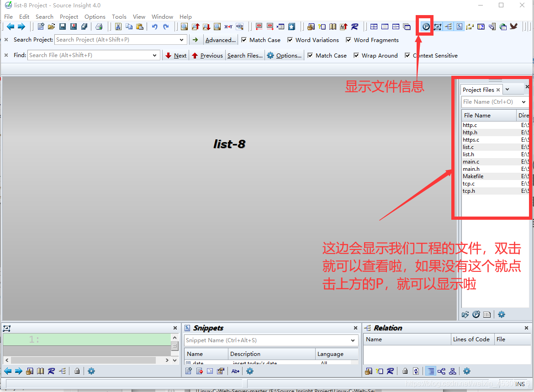Viewport: 534px width, 392px height.
Task: Expand the File Name (Ctrl+O) dropdown
Action: click(x=524, y=101)
